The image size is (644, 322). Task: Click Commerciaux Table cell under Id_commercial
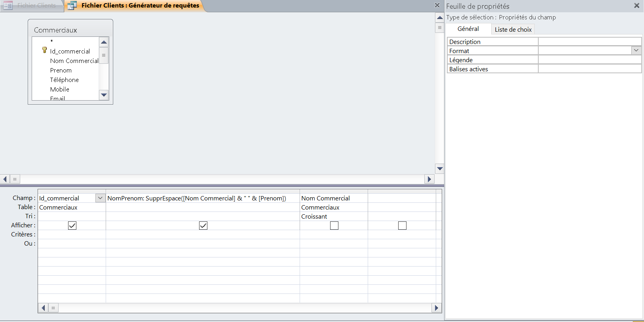tap(72, 207)
